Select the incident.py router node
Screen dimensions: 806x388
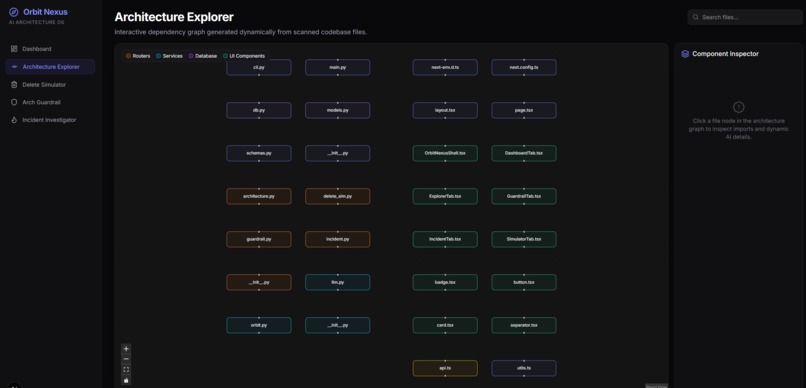point(337,239)
